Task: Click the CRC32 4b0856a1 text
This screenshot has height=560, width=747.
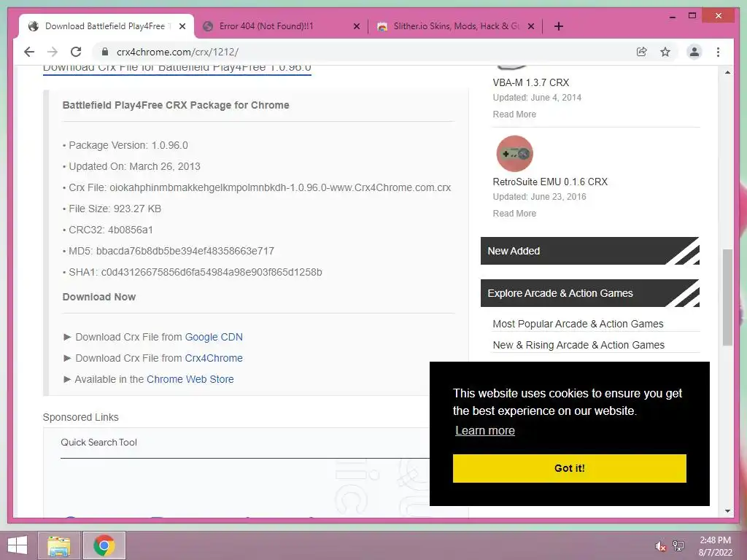Action: pyautogui.click(x=111, y=230)
